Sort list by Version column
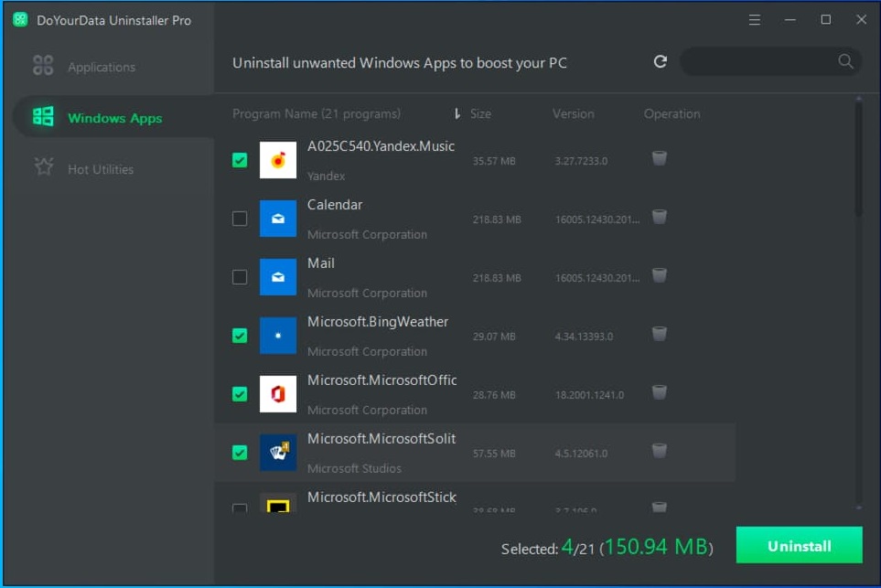This screenshot has height=588, width=881. coord(573,114)
